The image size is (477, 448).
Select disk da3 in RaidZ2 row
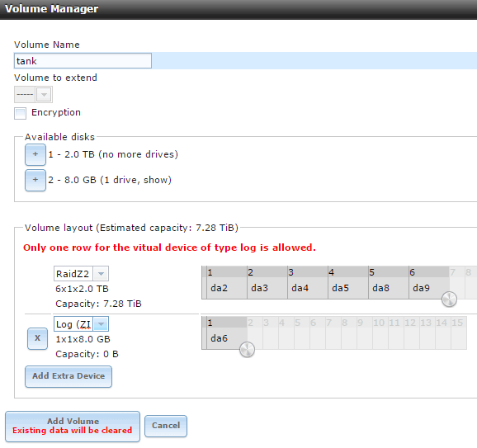click(267, 288)
